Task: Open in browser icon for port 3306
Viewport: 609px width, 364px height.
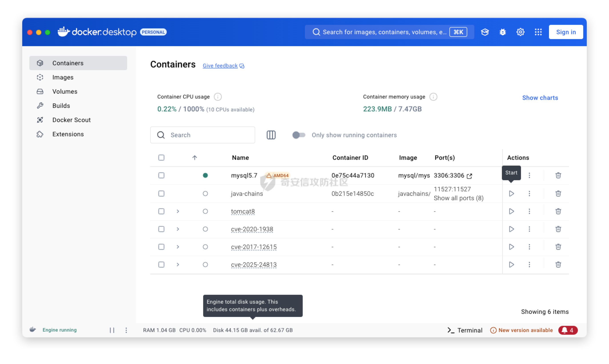Action: tap(469, 176)
